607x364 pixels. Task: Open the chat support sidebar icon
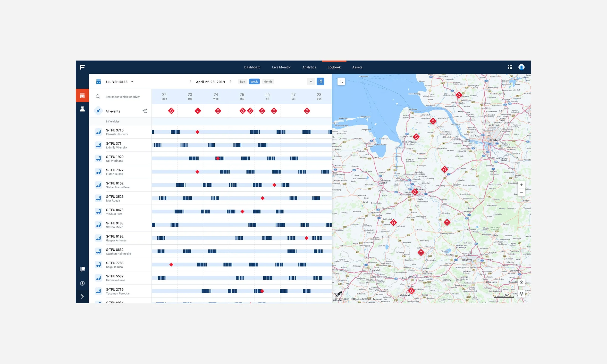pyautogui.click(x=83, y=269)
